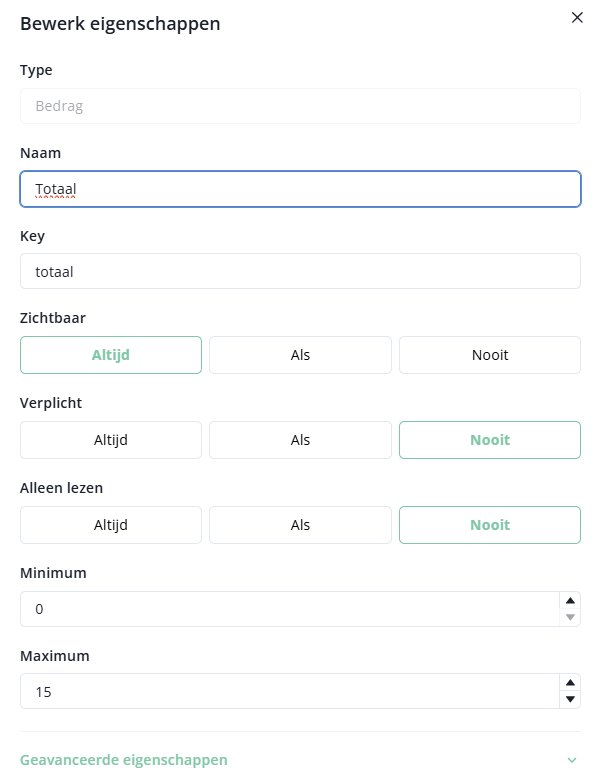Choose Als for Alleen lezen
The width and height of the screenshot is (601, 783).
(x=300, y=525)
